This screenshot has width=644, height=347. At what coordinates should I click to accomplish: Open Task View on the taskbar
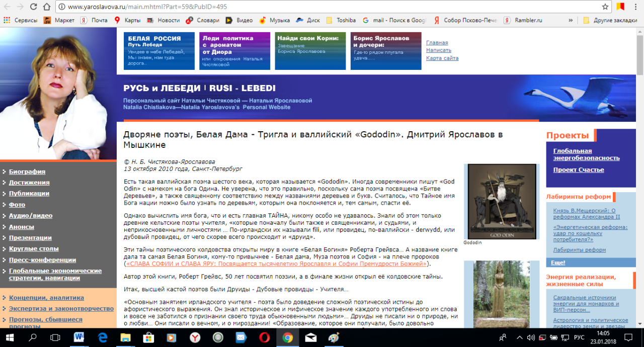click(55, 337)
